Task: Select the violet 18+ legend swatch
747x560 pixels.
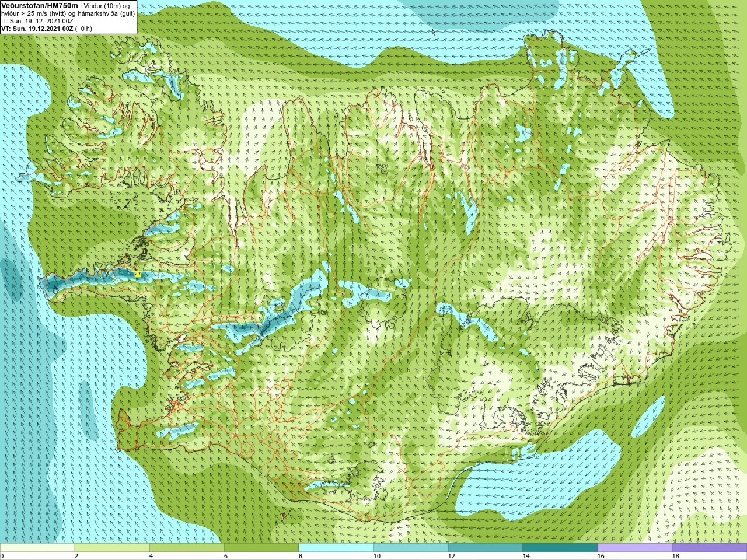Action: click(710, 548)
